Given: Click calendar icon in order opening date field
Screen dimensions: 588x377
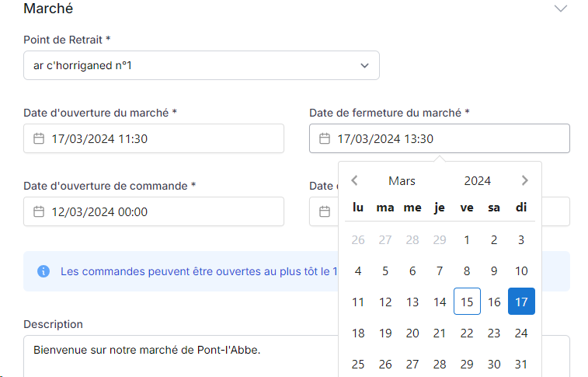Looking at the screenshot, I should (39, 211).
